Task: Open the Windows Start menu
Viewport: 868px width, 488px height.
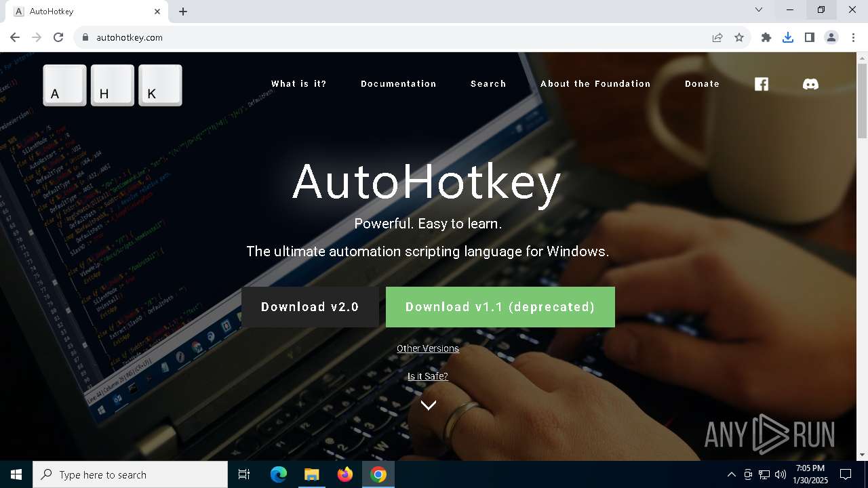Action: tap(16, 474)
